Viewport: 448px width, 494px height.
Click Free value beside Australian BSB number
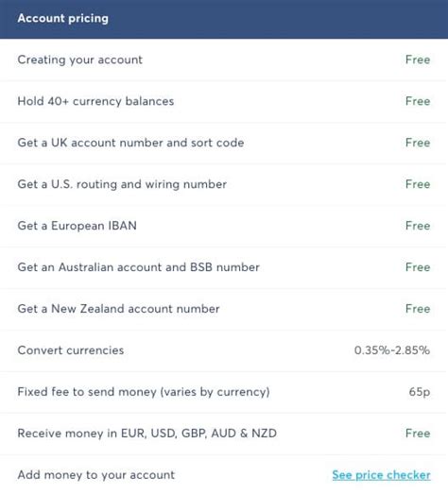click(418, 267)
